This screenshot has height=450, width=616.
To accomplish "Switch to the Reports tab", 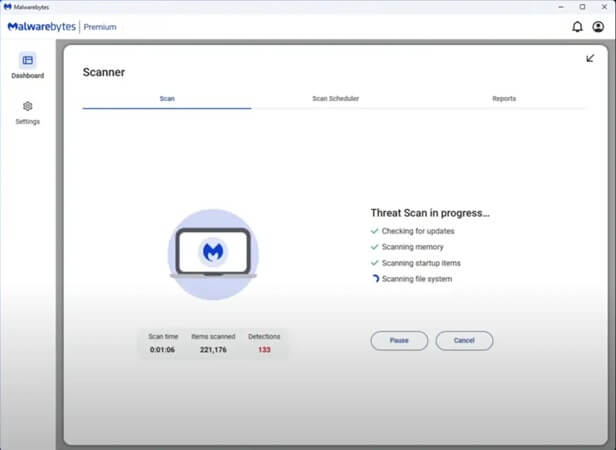I will pos(504,99).
